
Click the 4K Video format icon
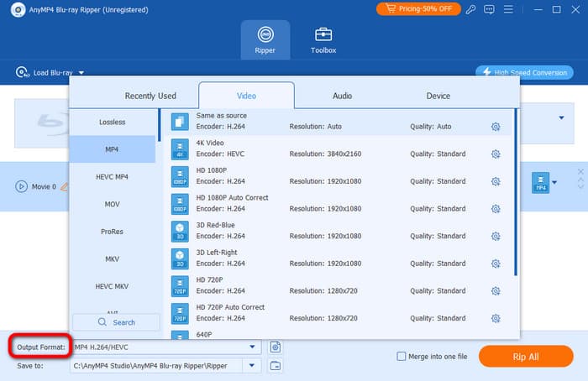(x=180, y=149)
